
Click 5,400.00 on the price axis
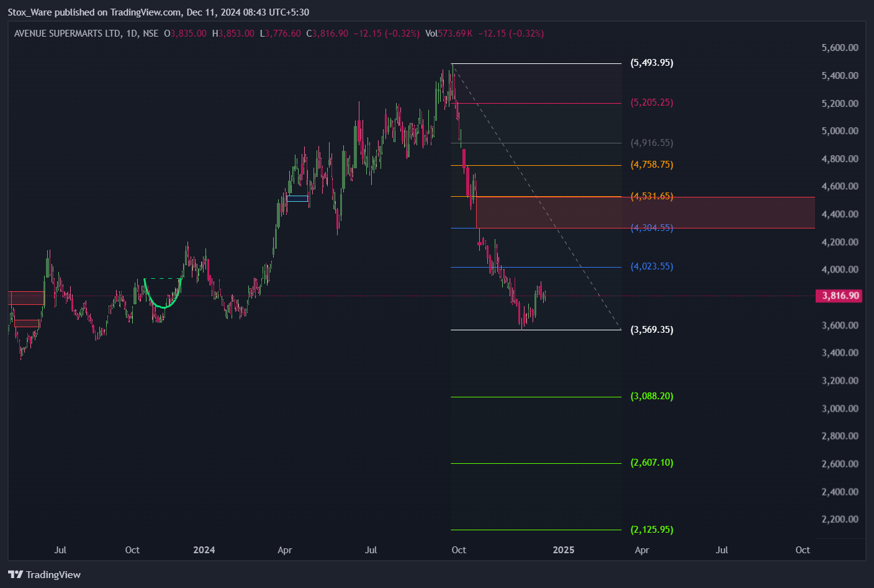click(840, 76)
